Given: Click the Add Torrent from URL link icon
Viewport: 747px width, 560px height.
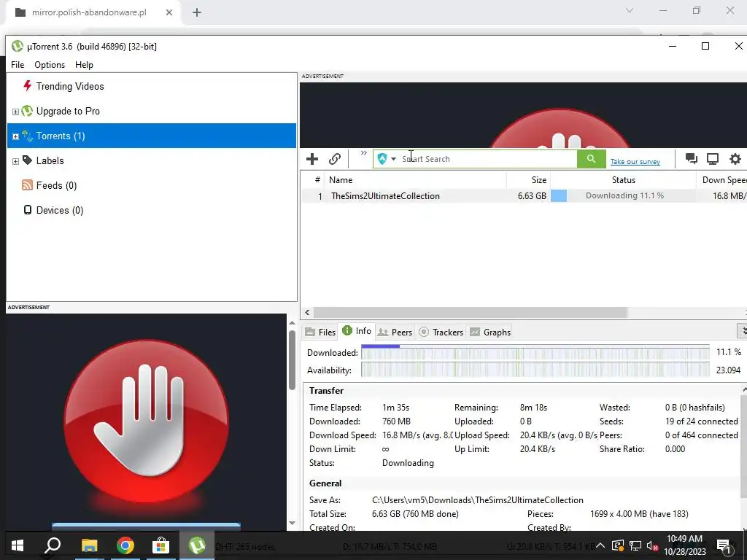Looking at the screenshot, I should pos(335,159).
